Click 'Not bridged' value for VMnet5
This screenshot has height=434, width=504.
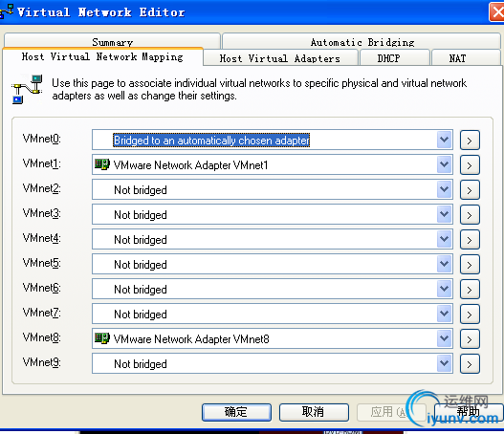pyautogui.click(x=141, y=265)
